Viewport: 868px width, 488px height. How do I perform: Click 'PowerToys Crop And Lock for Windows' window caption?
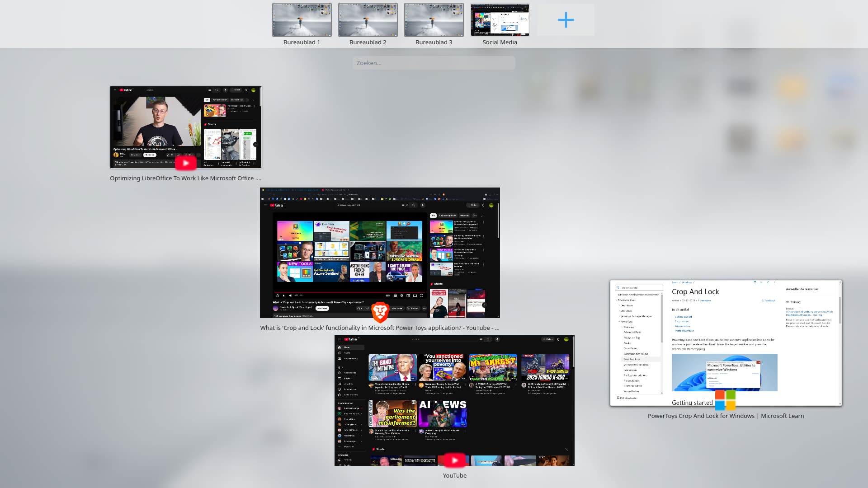point(726,416)
